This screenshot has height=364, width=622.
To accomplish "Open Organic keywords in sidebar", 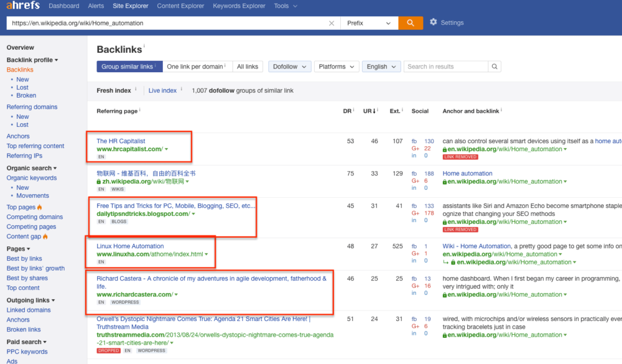I will [32, 178].
